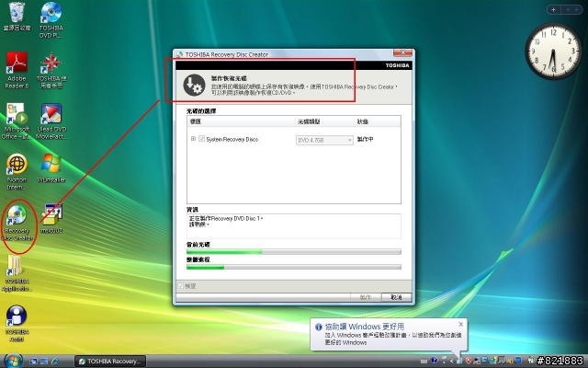Close the TOSHIBA Recovery Disc Creator window

coord(403,52)
